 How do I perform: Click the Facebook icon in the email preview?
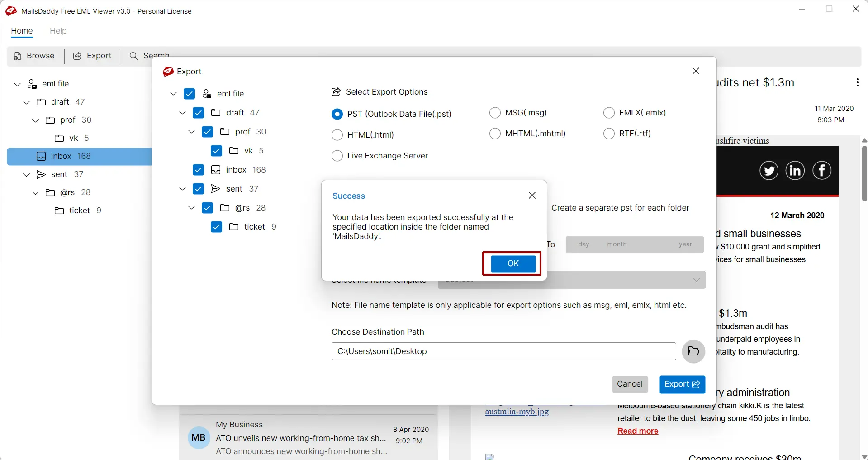(x=822, y=171)
